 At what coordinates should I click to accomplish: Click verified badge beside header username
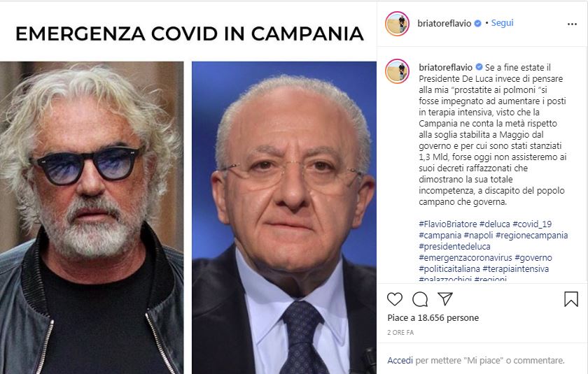click(477, 23)
